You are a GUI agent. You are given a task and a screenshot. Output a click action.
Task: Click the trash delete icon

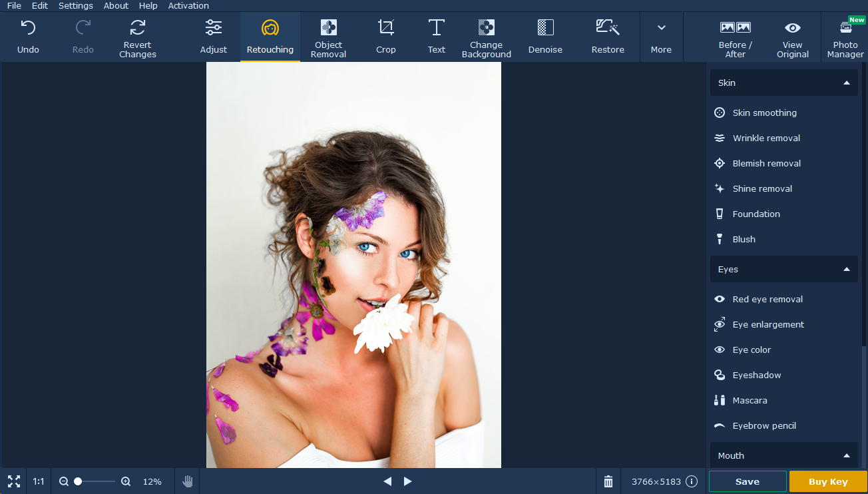point(608,481)
